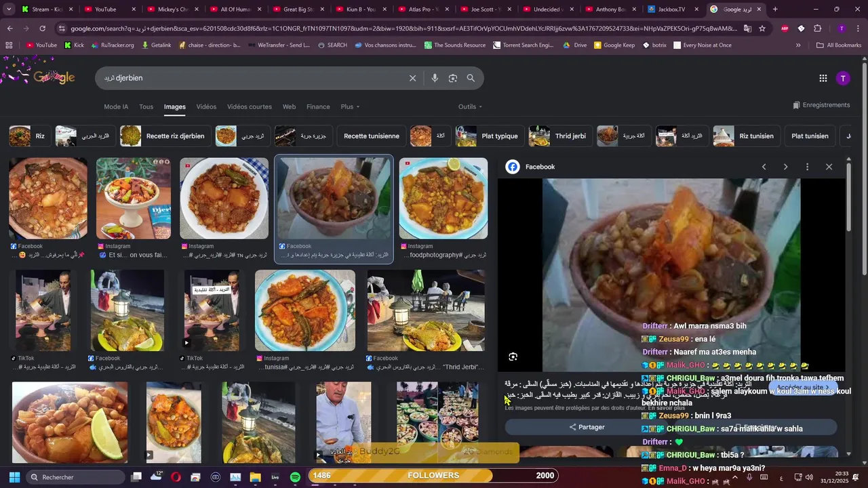
Task: Open the Google Keep bookmark
Action: click(614, 45)
